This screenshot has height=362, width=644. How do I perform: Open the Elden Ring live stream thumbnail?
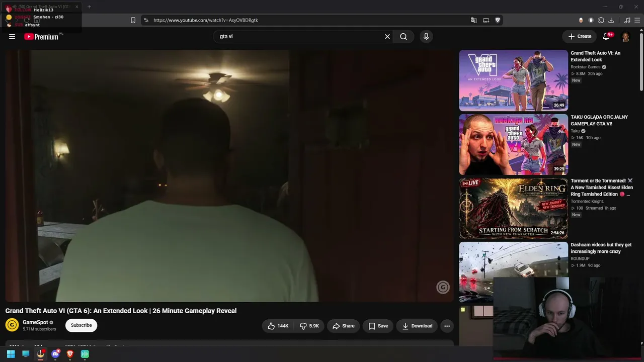[x=514, y=209]
